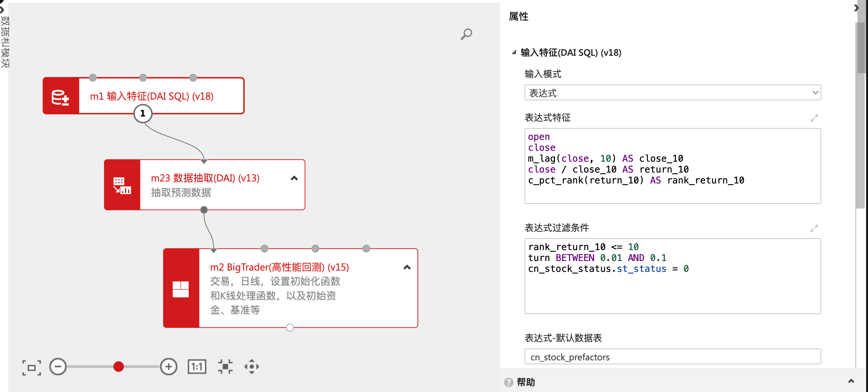868x392 pixels.
Task: Click the canvas search magnifier icon
Action: coord(466,34)
